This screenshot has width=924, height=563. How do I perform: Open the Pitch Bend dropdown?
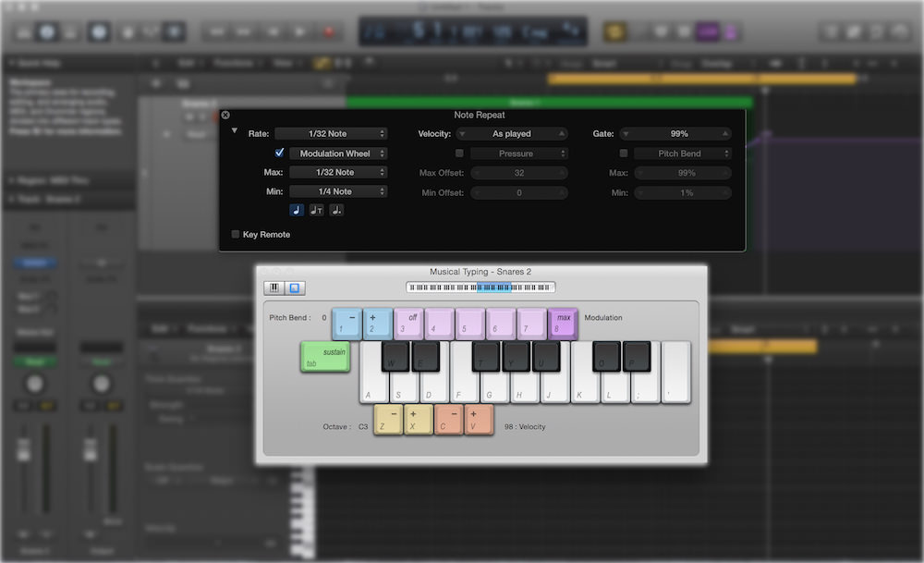[x=683, y=153]
